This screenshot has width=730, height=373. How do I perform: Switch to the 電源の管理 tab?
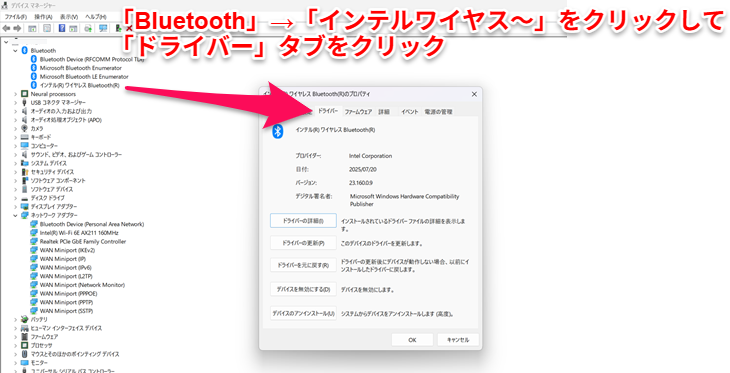[438, 112]
